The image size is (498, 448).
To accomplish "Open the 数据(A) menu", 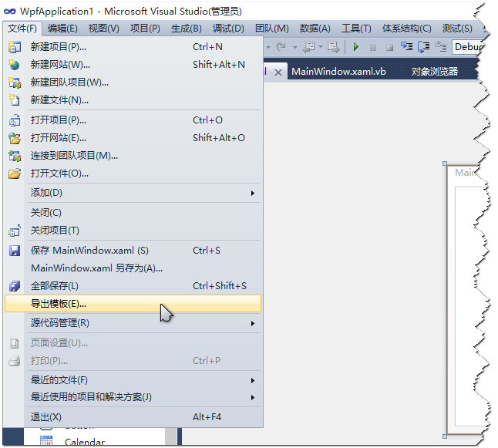I will pos(315,29).
